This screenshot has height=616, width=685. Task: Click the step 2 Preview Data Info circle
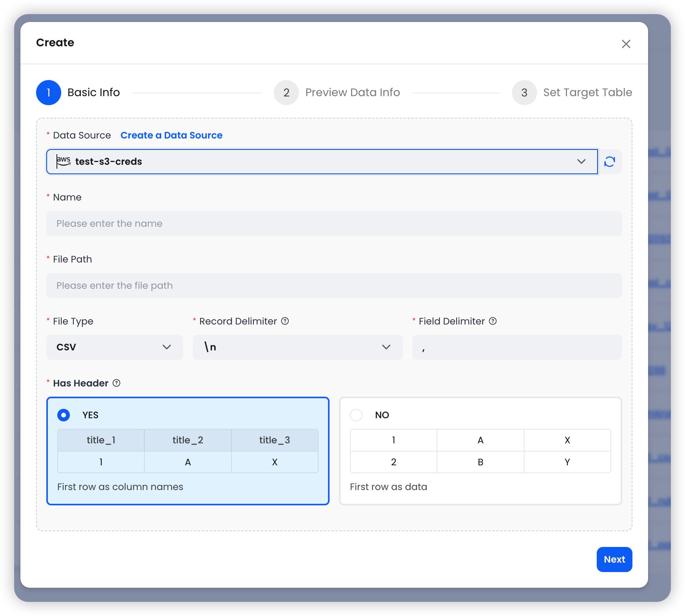286,92
